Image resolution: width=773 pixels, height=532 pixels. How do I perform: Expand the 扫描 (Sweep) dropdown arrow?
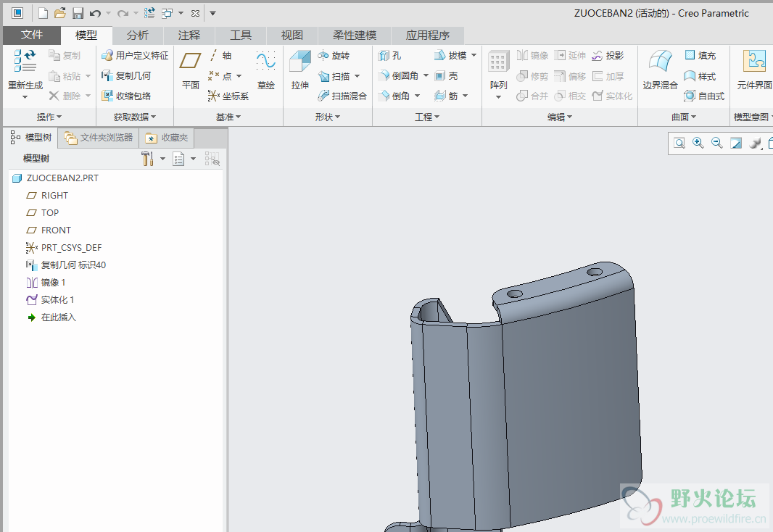pos(357,76)
